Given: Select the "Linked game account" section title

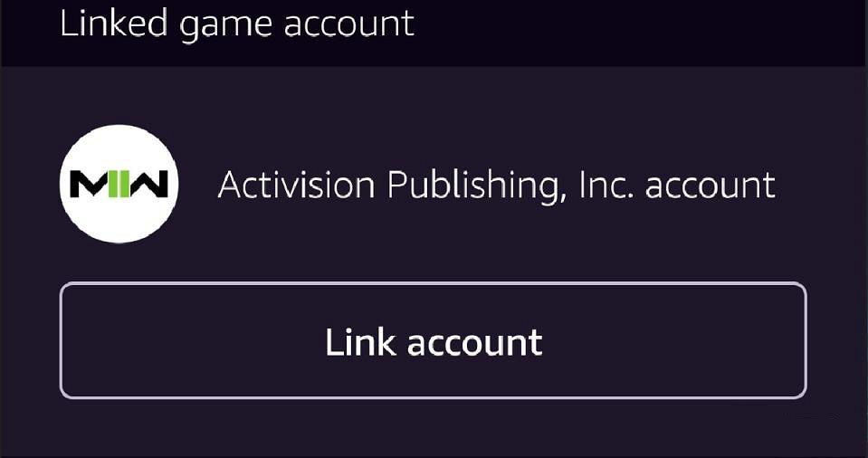Looking at the screenshot, I should [x=236, y=24].
